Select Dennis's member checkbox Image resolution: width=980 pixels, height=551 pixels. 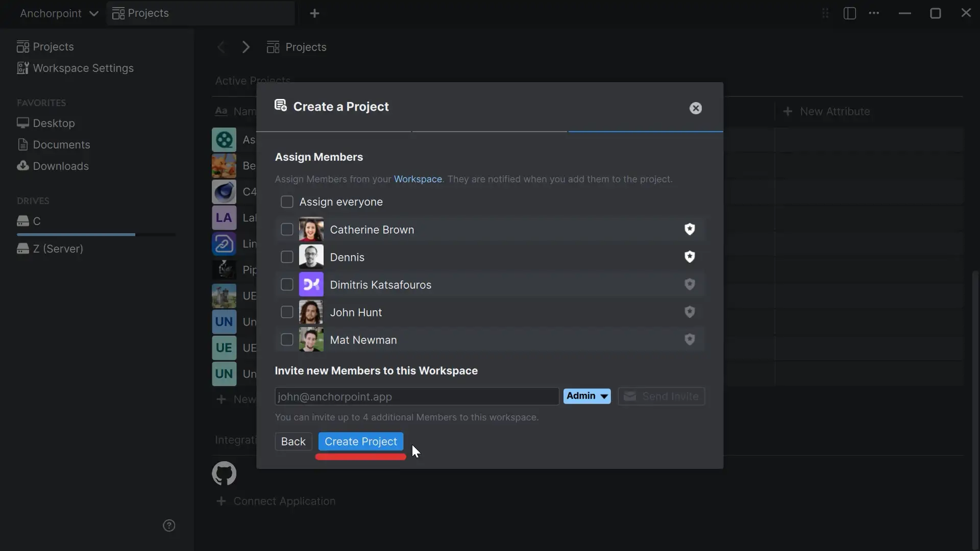coord(287,257)
